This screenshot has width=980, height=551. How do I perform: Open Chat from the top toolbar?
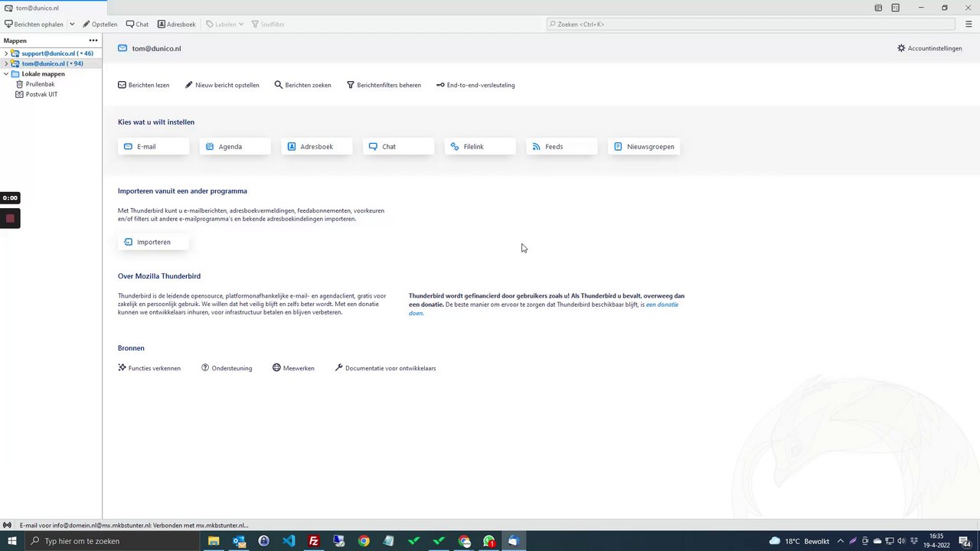[138, 24]
